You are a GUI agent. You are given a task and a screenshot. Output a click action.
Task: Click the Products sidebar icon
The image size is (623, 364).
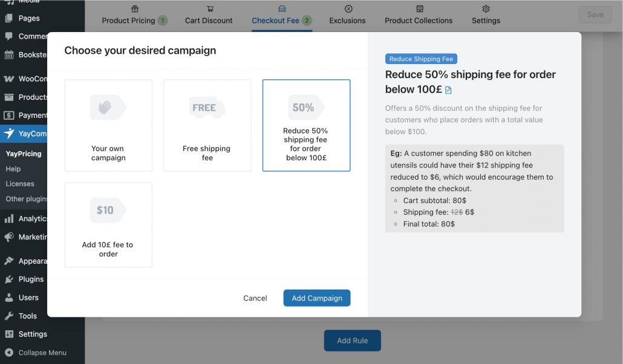[x=8, y=97]
